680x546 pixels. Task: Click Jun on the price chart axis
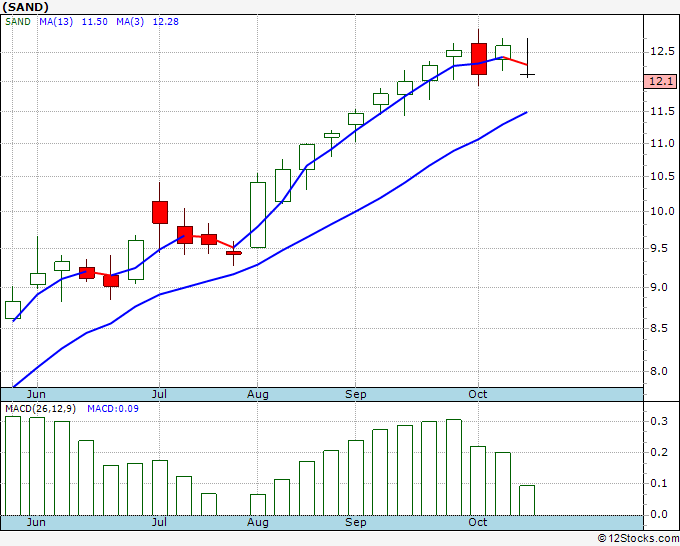[x=36, y=394]
